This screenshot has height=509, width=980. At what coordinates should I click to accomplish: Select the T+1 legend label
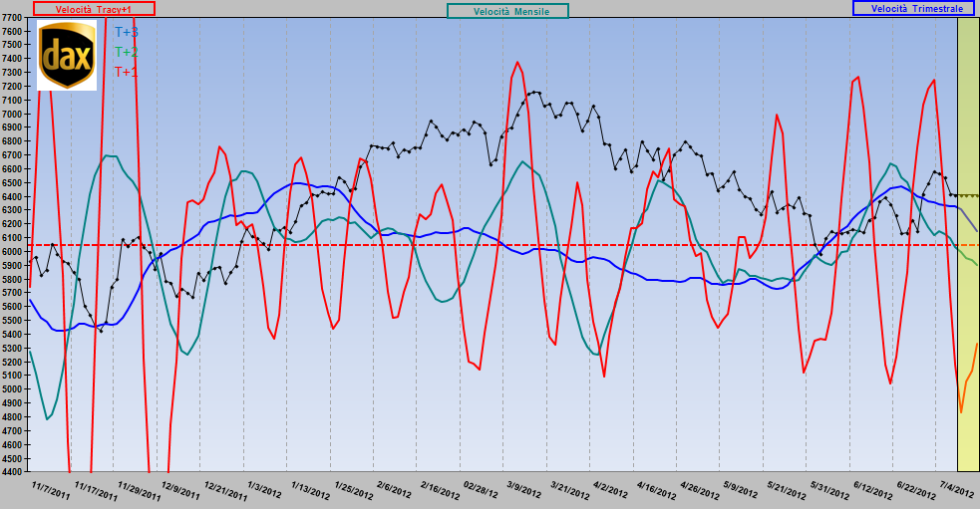(x=127, y=72)
